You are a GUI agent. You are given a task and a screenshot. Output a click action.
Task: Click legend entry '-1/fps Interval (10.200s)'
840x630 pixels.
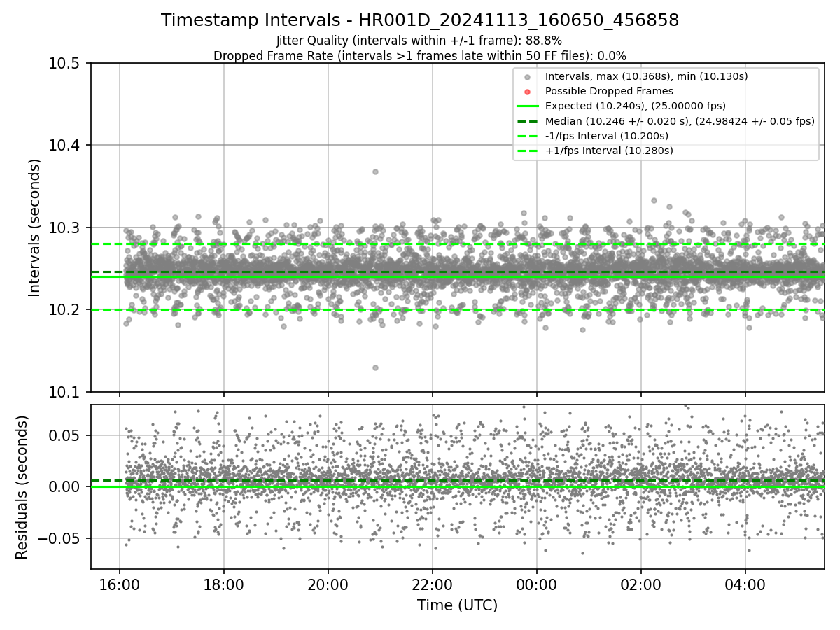pos(607,136)
